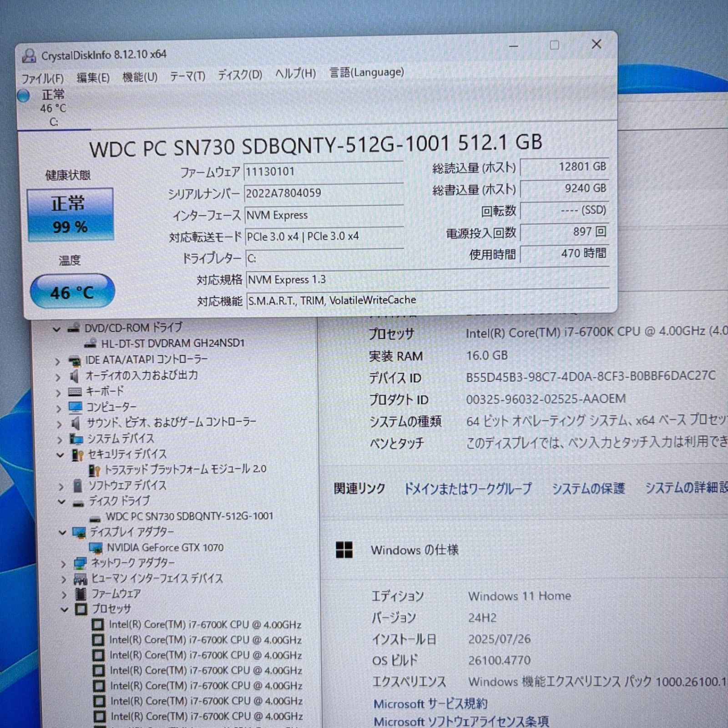This screenshot has width=728, height=728.
Task: Click the audio input/output speaker icon
Action: (x=75, y=376)
